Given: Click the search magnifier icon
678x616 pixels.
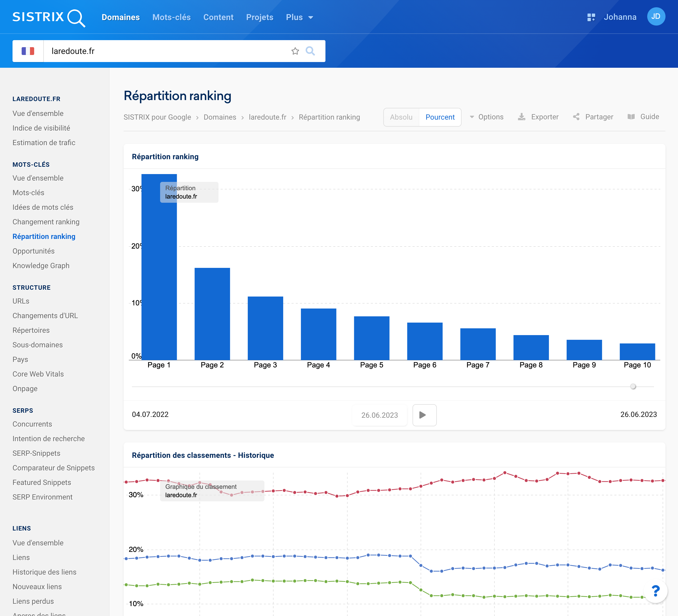Looking at the screenshot, I should coord(310,51).
